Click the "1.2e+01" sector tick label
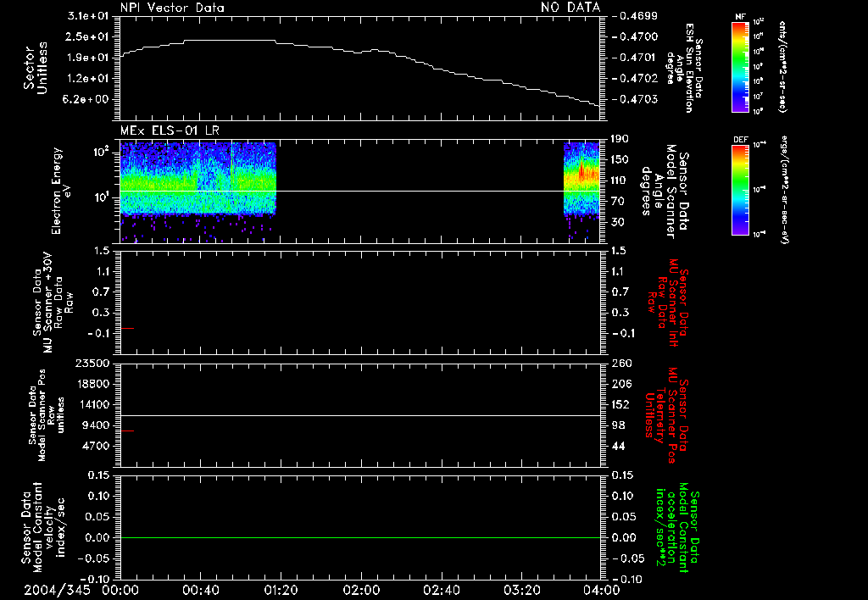Screen dimensions: 868x600 tap(87, 78)
